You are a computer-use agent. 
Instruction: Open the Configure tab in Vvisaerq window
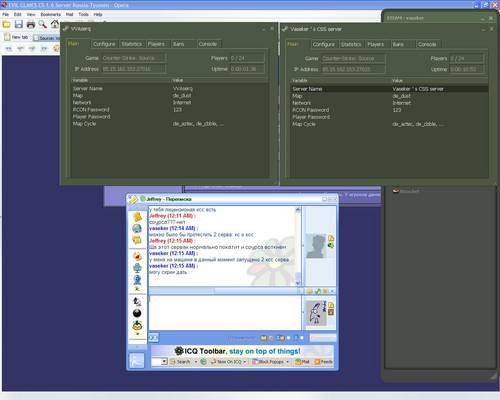[104, 44]
